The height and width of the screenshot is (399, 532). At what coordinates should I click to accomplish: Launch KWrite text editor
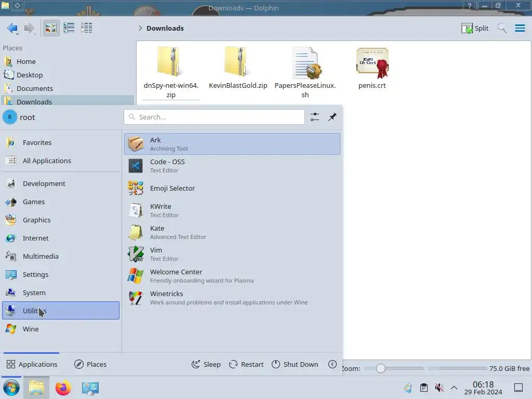[232, 210]
